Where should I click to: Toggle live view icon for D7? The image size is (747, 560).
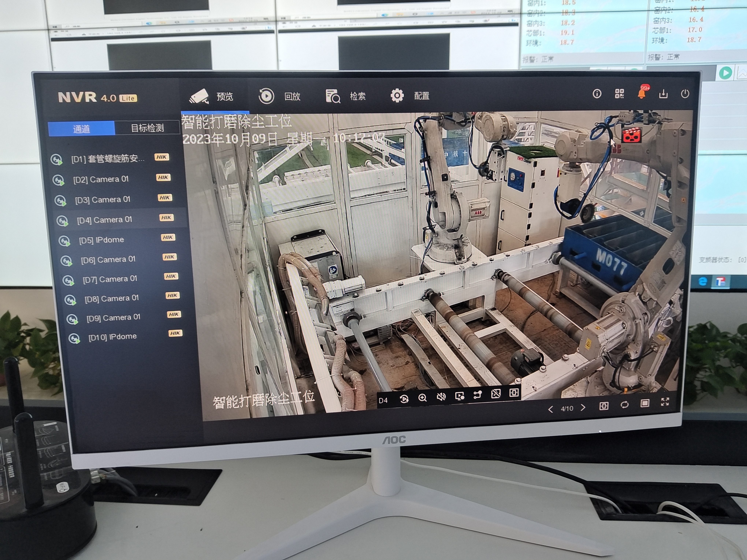pos(68,280)
